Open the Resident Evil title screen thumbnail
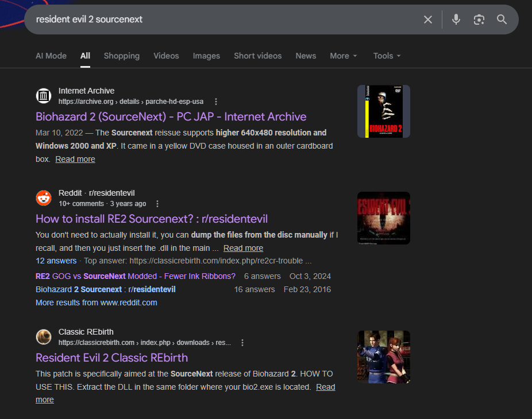 (x=384, y=218)
